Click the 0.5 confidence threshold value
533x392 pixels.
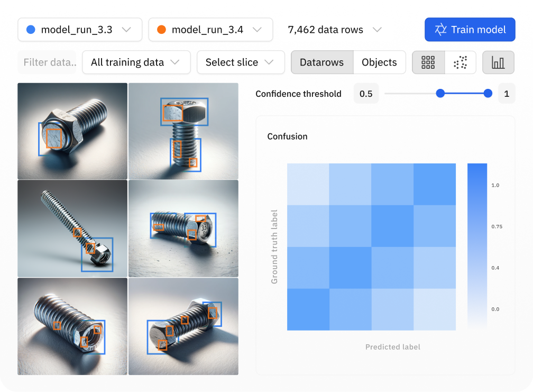point(366,93)
